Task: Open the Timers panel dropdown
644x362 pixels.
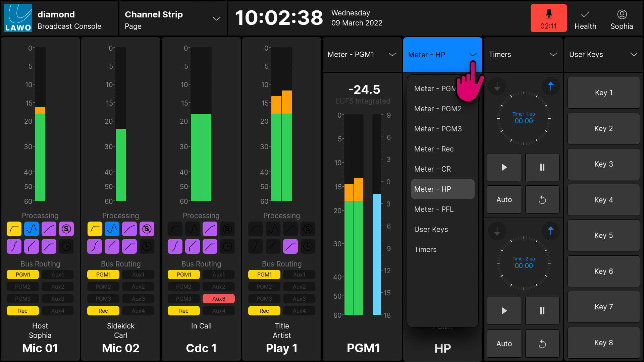Action: click(x=553, y=55)
